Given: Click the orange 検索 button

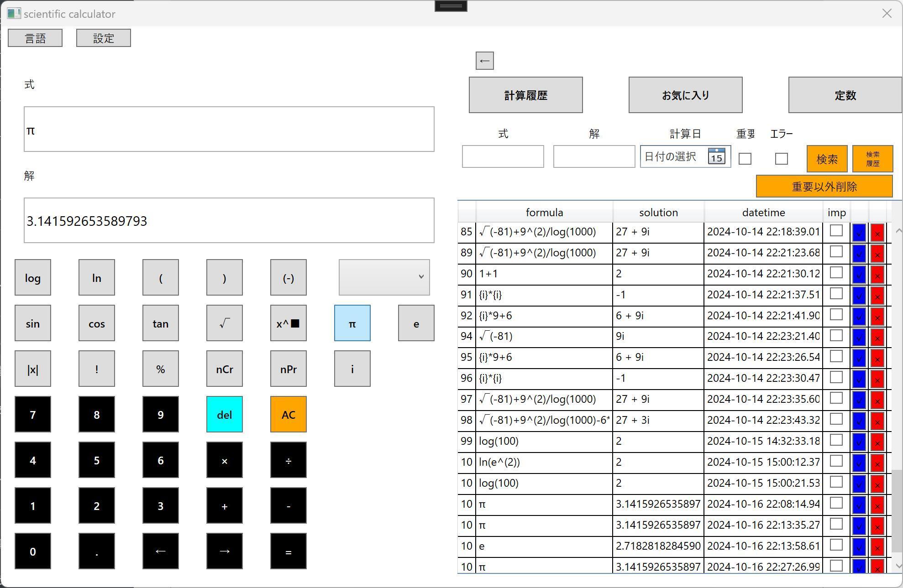Looking at the screenshot, I should 827,159.
